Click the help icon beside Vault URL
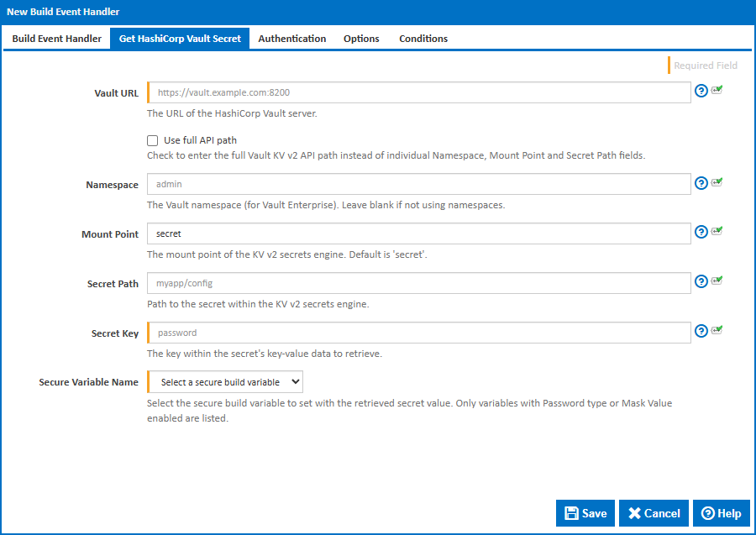The image size is (756, 535). click(701, 91)
